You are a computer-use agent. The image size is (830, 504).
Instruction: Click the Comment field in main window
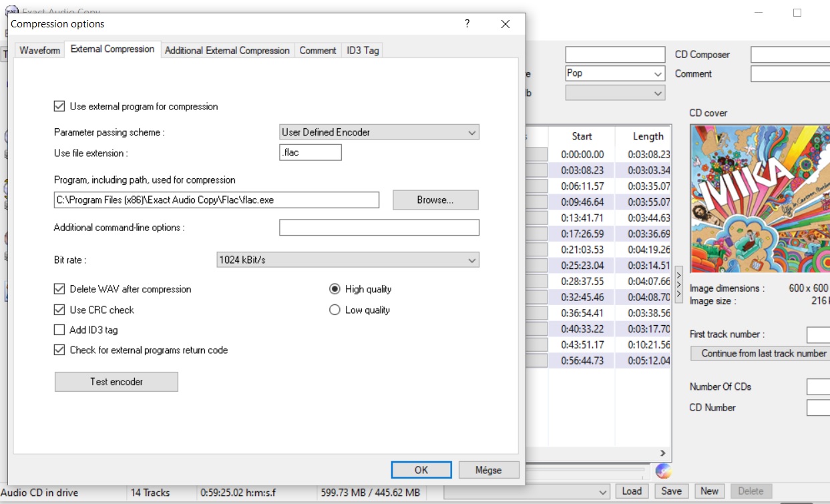click(x=791, y=73)
